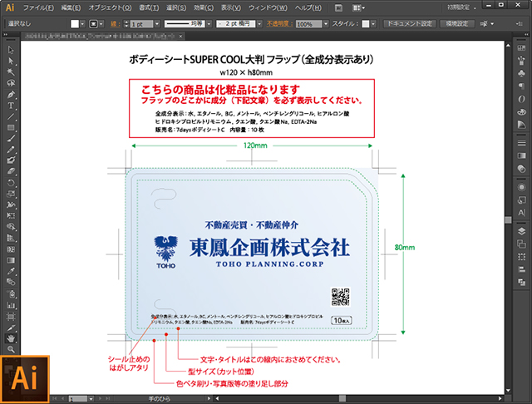This screenshot has height=404, width=532.
Task: Click the ドキュメント設定 button
Action: tap(408, 24)
